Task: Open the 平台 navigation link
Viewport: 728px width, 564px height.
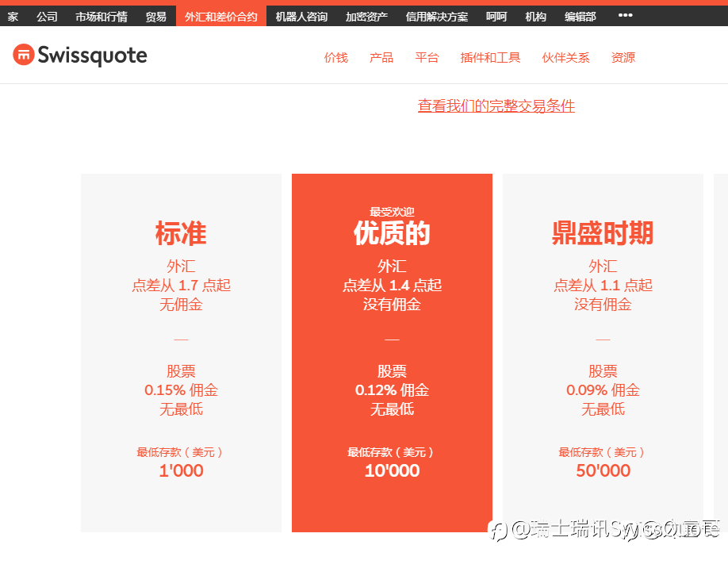Action: [x=427, y=58]
